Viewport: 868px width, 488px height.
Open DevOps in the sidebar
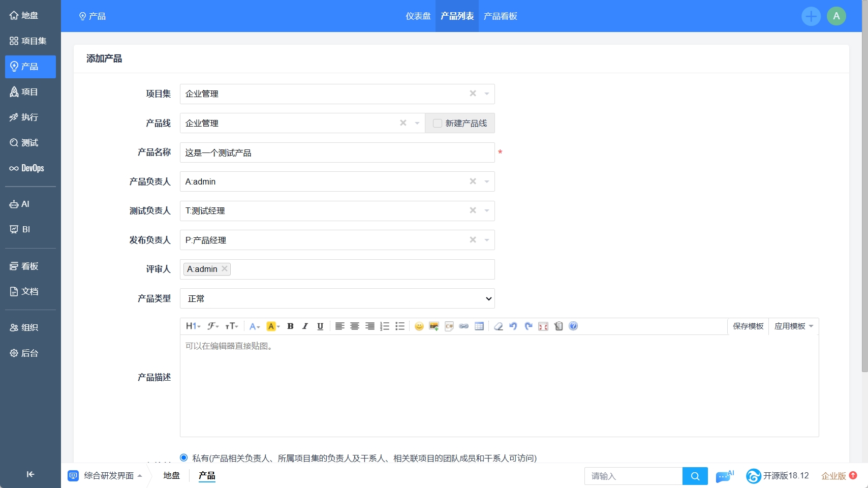[30, 168]
